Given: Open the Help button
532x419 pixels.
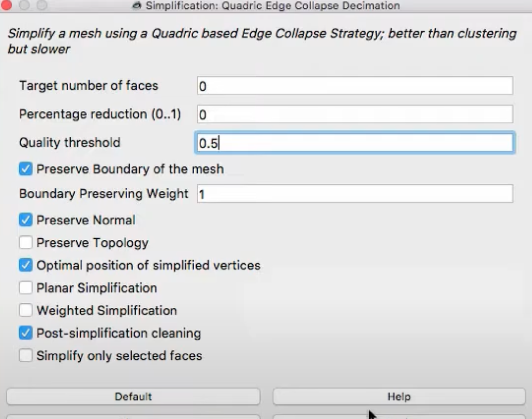Looking at the screenshot, I should tap(399, 397).
